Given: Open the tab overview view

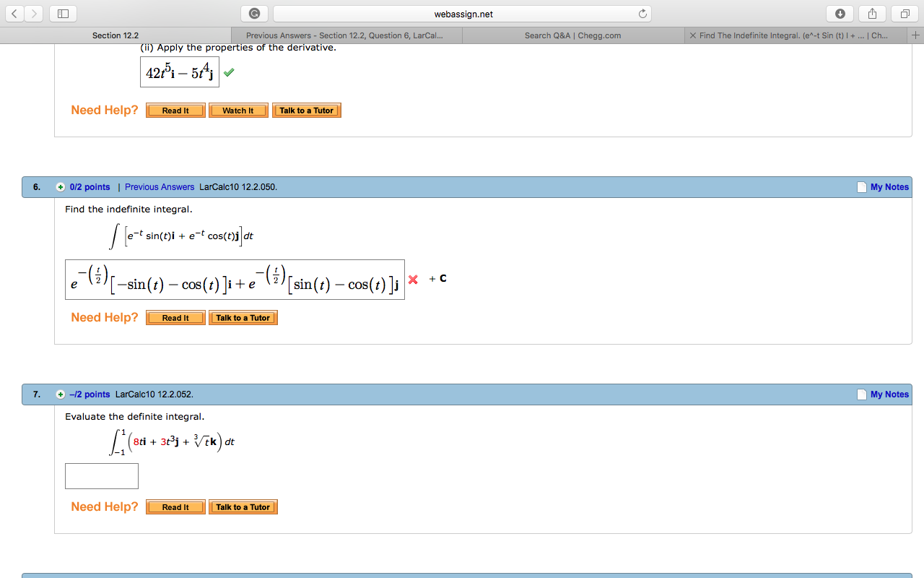Looking at the screenshot, I should 903,13.
